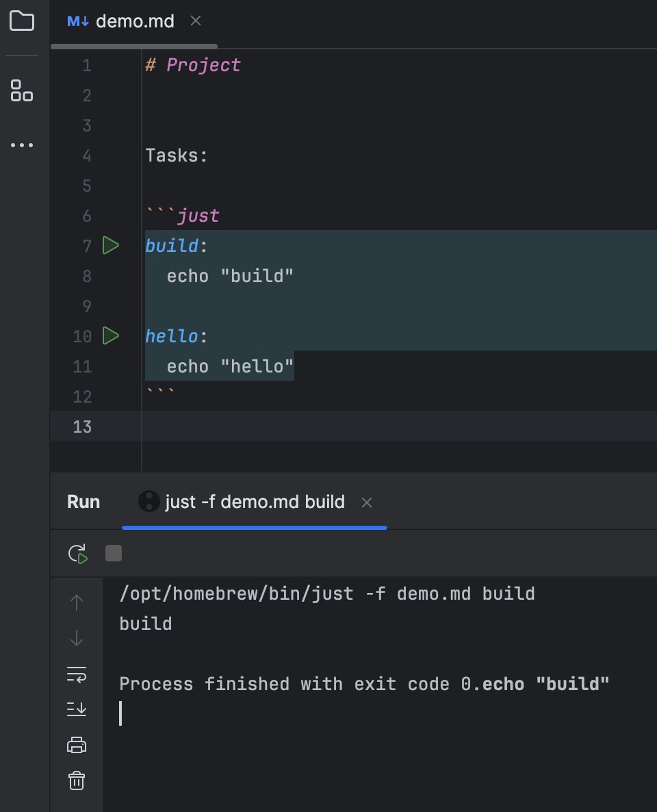The width and height of the screenshot is (657, 812).
Task: Click the echo "build" line in editor
Action: (x=230, y=276)
